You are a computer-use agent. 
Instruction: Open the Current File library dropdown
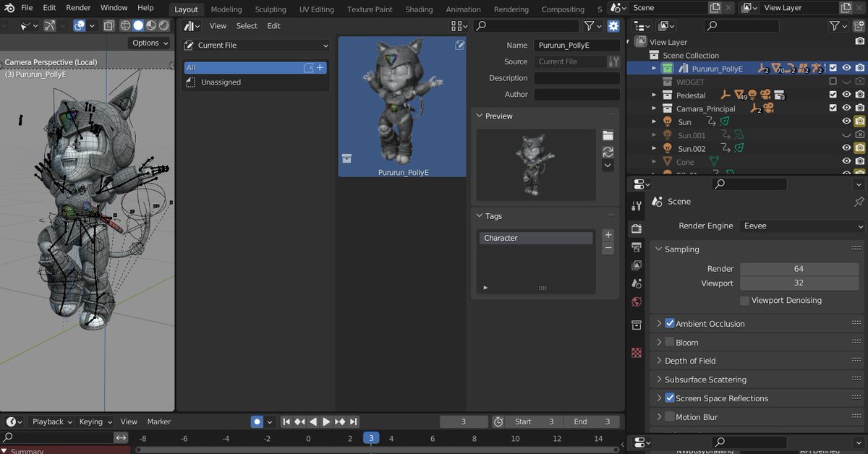[256, 45]
